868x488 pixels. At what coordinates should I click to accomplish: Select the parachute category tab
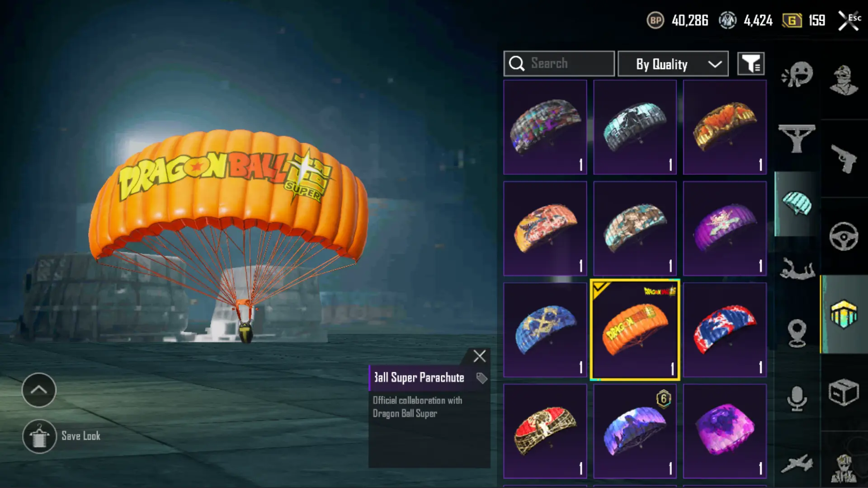coord(797,204)
